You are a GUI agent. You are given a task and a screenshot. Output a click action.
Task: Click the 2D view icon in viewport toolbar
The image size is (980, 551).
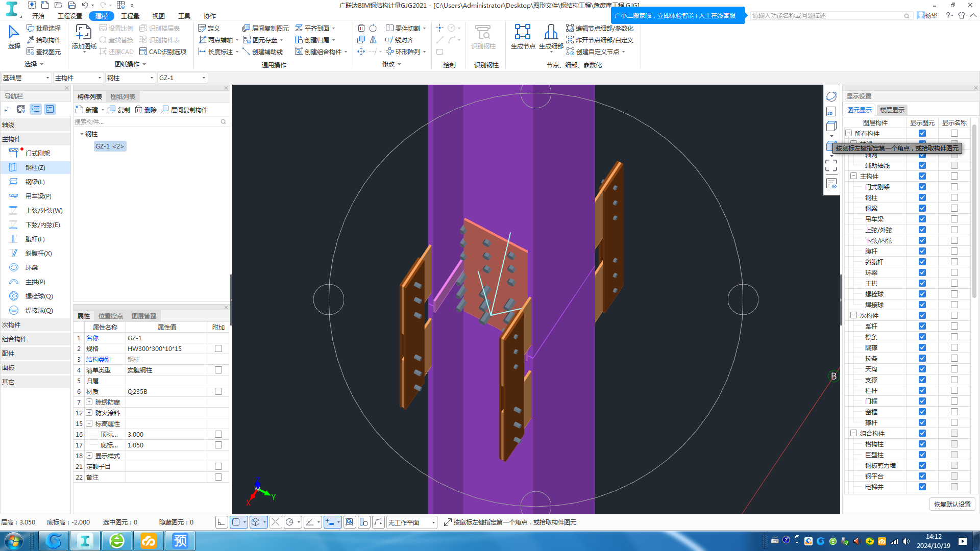(831, 112)
